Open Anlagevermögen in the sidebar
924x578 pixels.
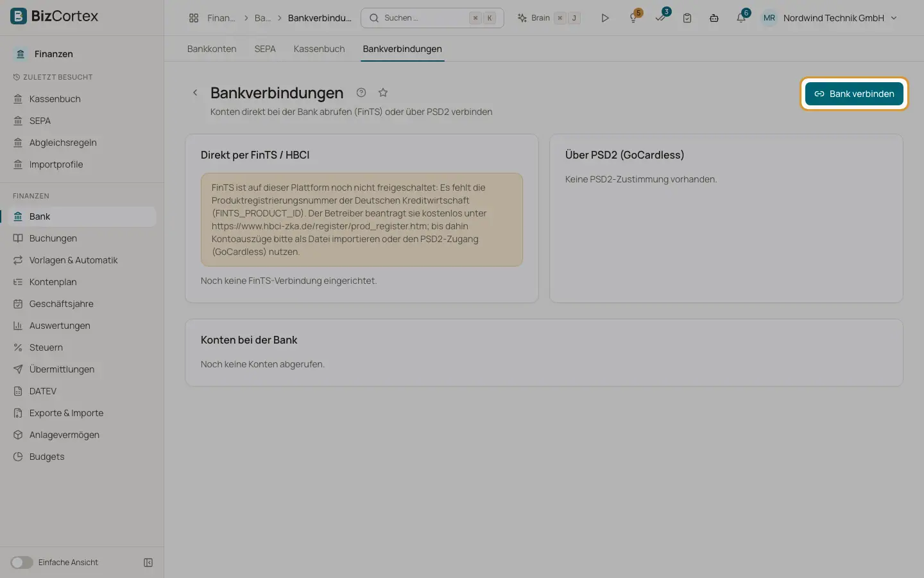(x=81, y=435)
